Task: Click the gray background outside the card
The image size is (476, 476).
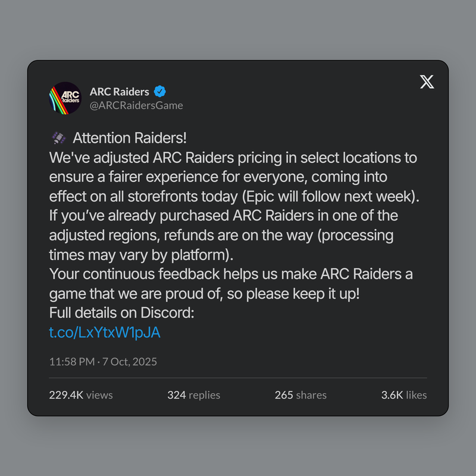Action: pos(238,30)
